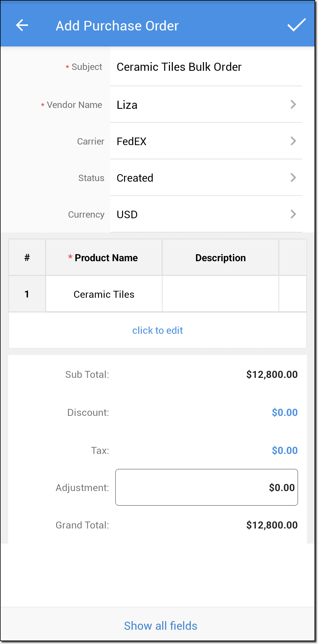The height and width of the screenshot is (644, 318).
Task: Select row number 1 cell
Action: point(27,294)
